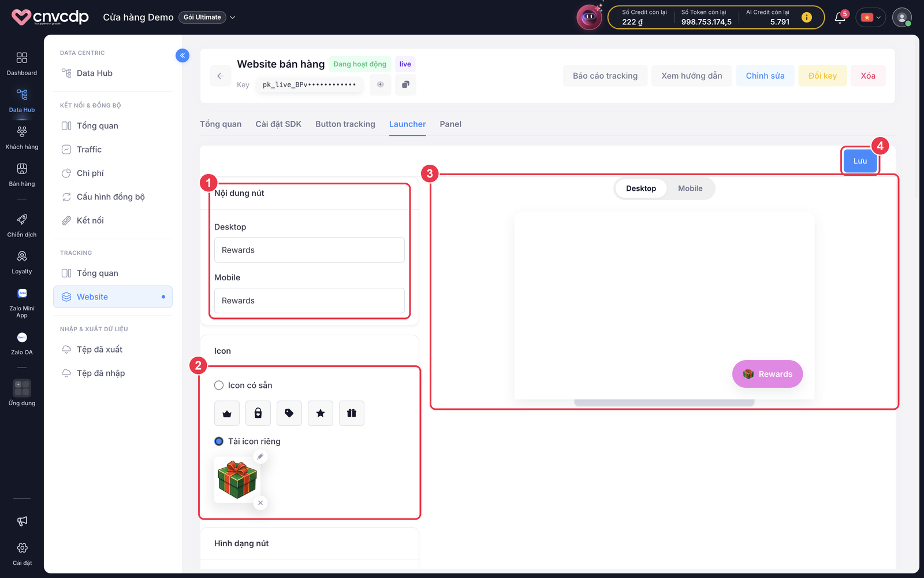Click the Đổi key button

(822, 76)
